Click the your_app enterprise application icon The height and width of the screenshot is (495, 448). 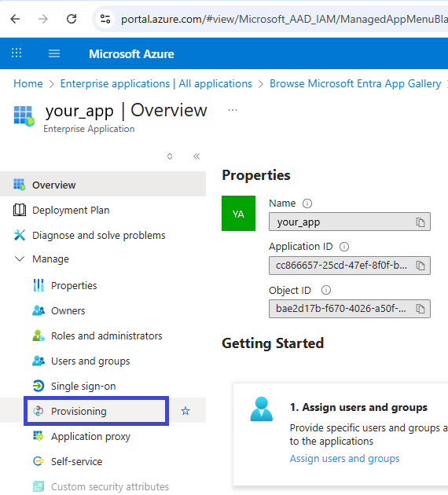(24, 115)
